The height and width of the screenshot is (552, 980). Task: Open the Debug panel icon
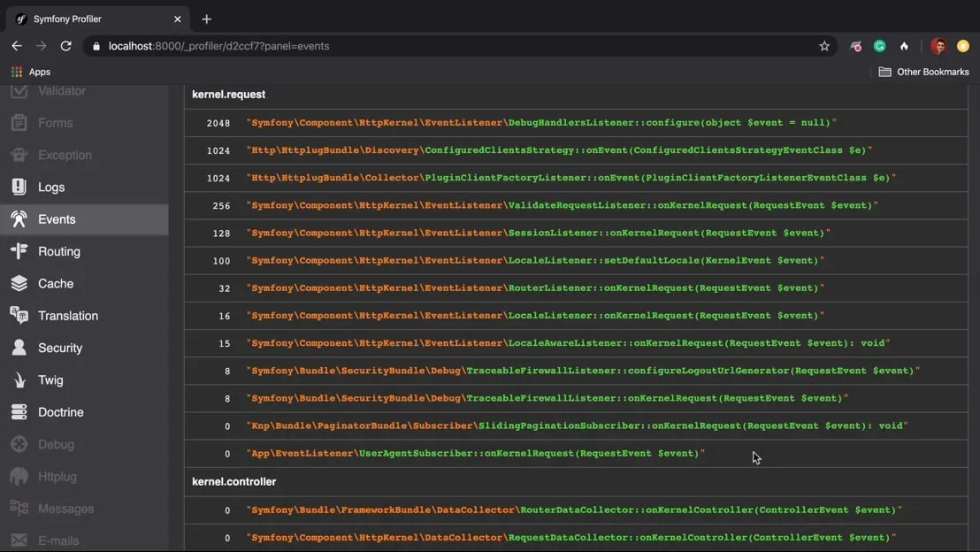point(19,444)
